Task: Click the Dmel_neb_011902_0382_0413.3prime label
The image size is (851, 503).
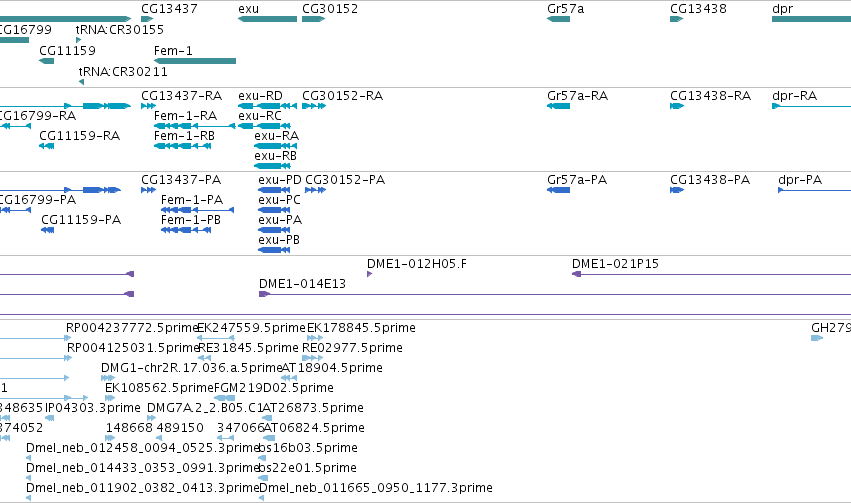Action: click(142, 488)
